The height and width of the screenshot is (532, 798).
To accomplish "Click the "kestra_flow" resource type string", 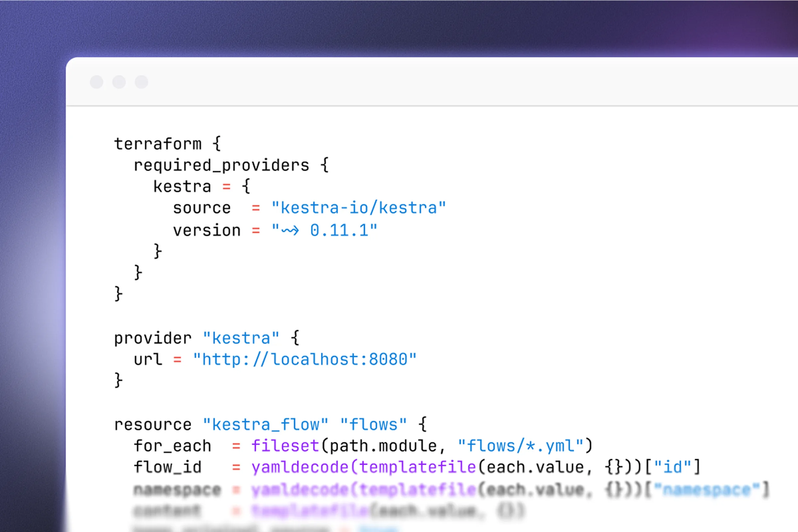I will pos(266,425).
